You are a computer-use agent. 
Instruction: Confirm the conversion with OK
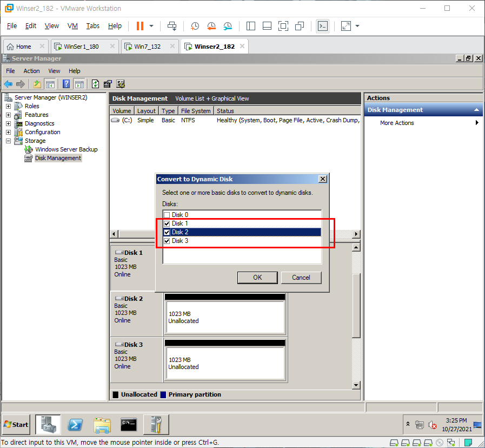click(x=257, y=278)
